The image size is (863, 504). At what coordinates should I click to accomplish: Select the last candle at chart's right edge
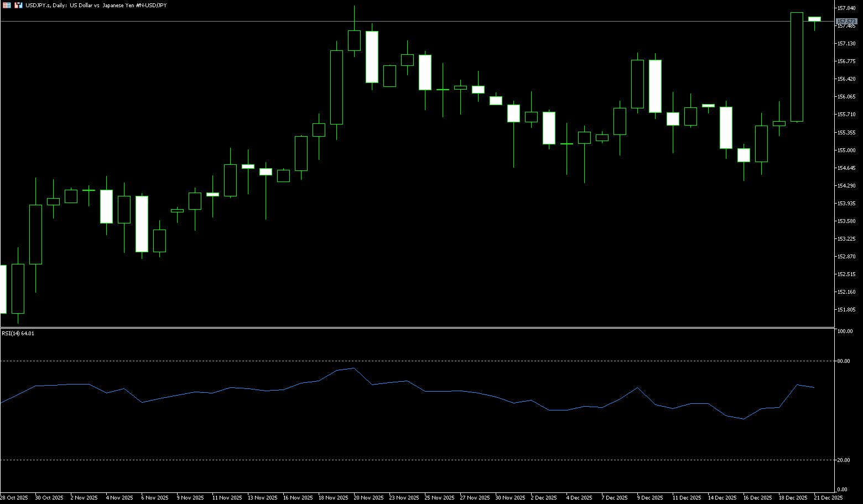pyautogui.click(x=814, y=19)
